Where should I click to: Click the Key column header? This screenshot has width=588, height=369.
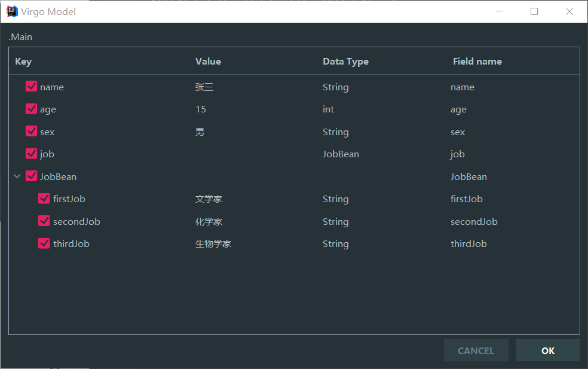point(23,61)
